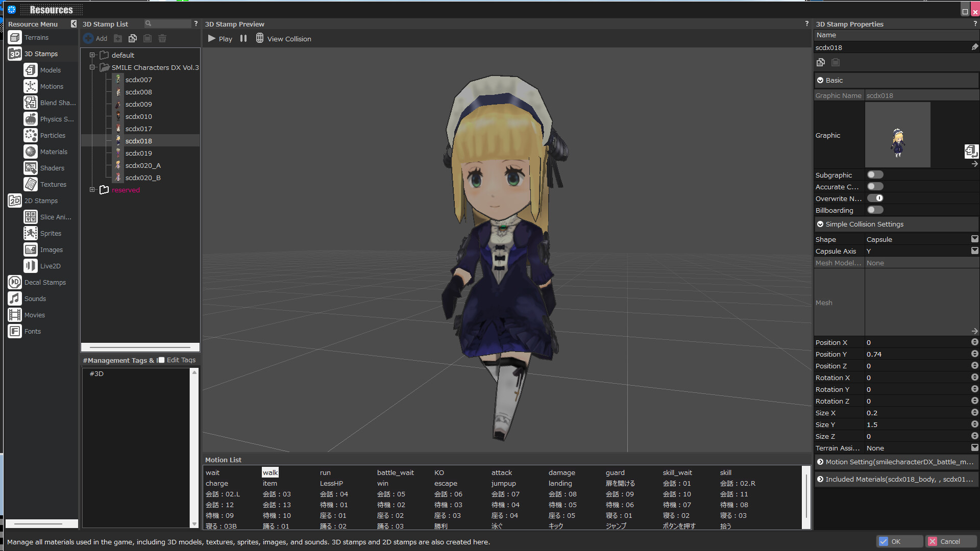Click the delete trash icon in stamp list

coord(162,38)
